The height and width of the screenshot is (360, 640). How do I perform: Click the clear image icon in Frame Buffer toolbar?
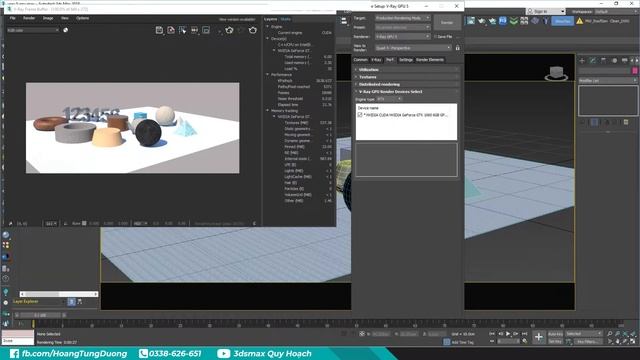171,30
